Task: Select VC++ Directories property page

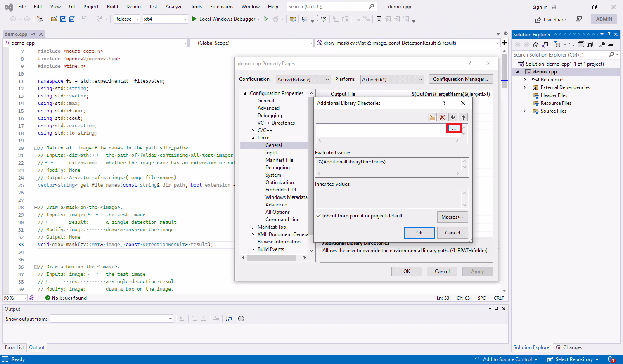Action: 276,123
